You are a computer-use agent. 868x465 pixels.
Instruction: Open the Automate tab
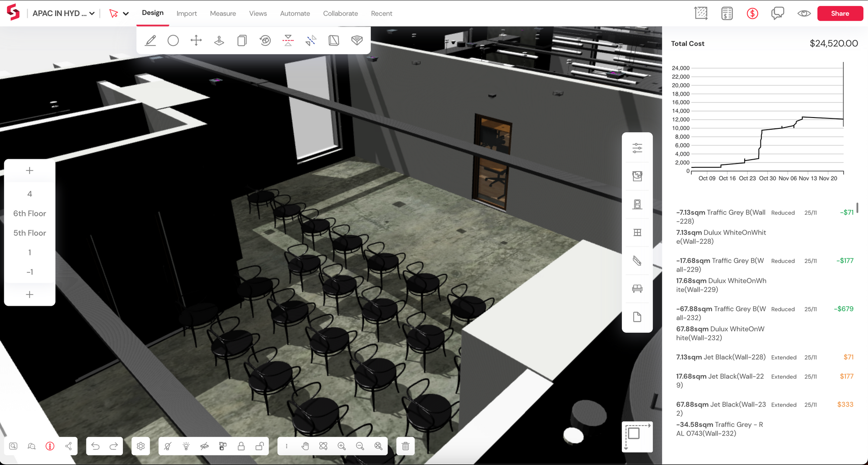click(x=295, y=13)
